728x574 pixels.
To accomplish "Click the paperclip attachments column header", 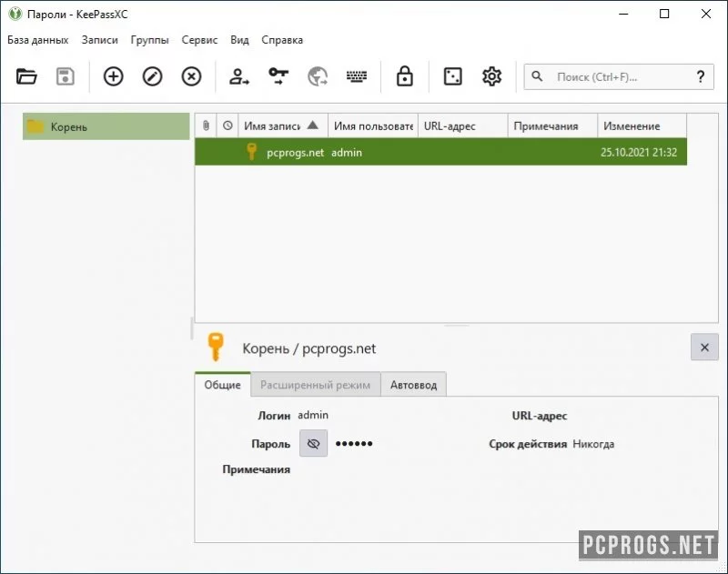I will tap(206, 126).
